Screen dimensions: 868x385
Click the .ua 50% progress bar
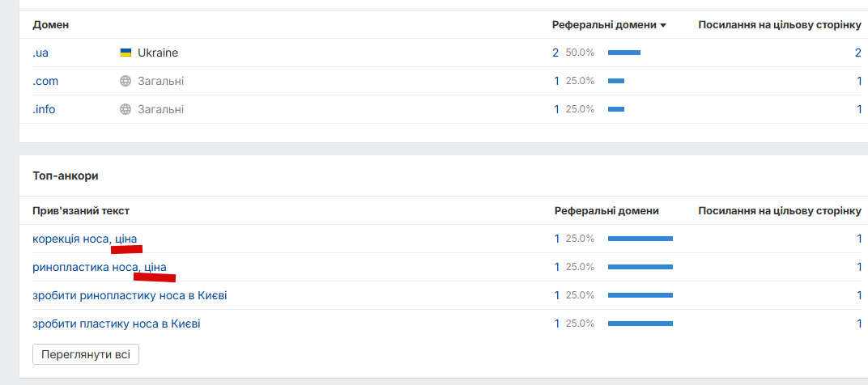coord(623,53)
